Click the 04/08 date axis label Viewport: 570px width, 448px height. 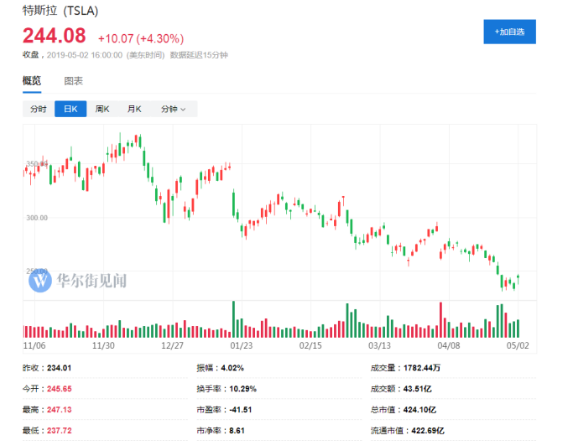[449, 345]
